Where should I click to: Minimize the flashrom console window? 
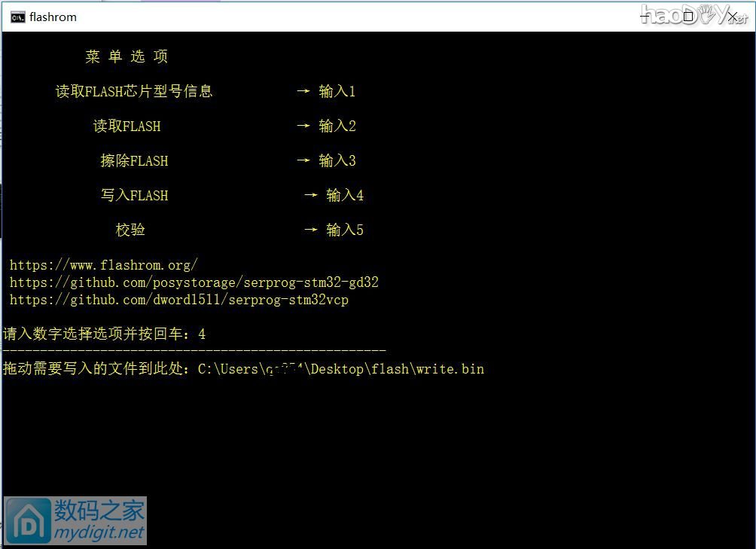point(645,17)
